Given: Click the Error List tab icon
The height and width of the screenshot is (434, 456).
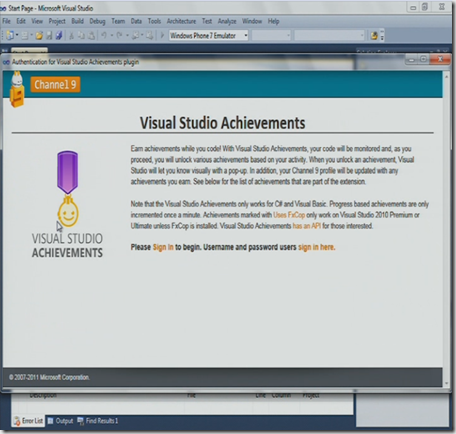Looking at the screenshot, I should (x=17, y=421).
